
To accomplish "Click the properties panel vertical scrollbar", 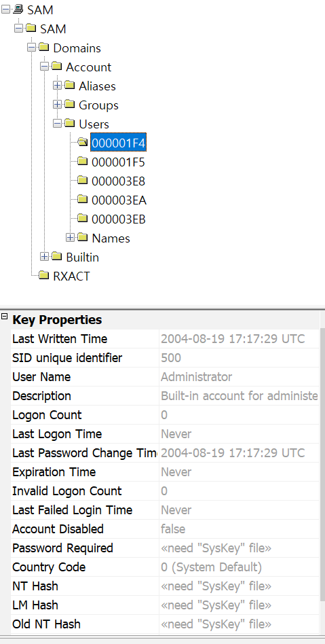I will click(x=322, y=472).
